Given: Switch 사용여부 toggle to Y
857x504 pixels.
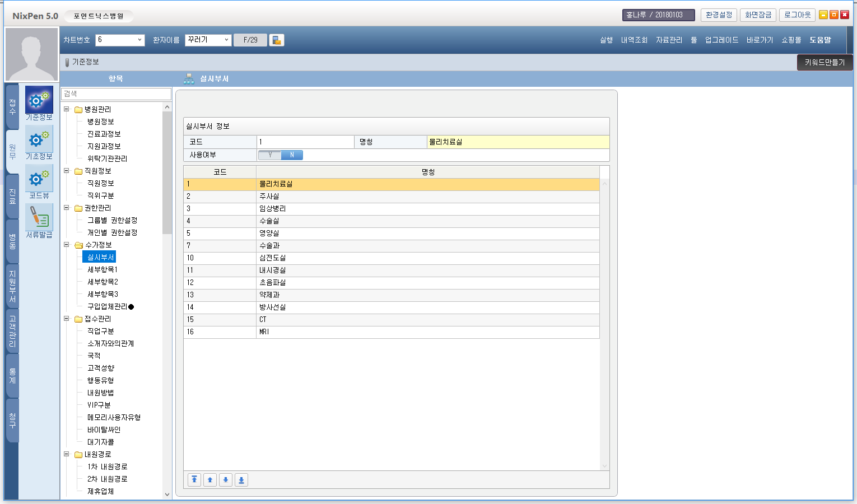Looking at the screenshot, I should (x=270, y=155).
